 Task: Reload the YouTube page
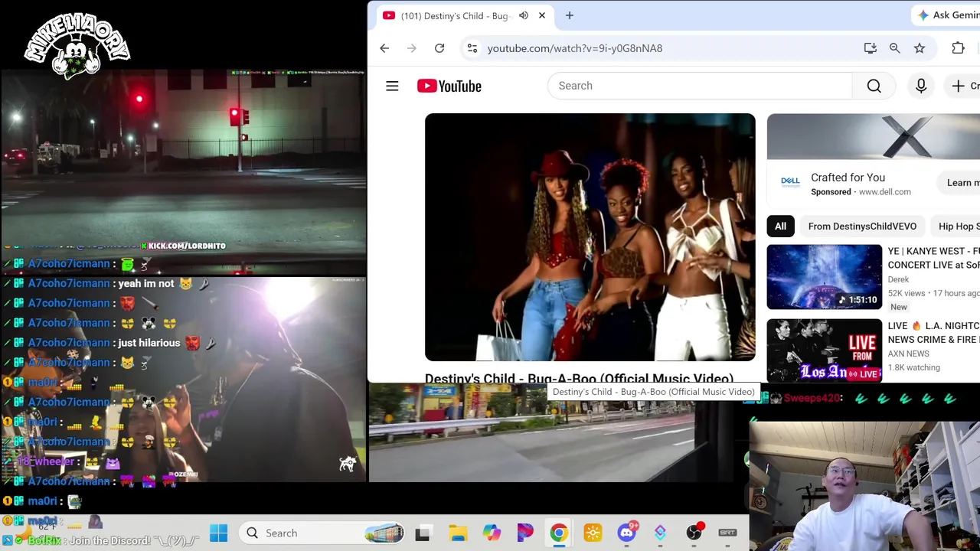439,48
